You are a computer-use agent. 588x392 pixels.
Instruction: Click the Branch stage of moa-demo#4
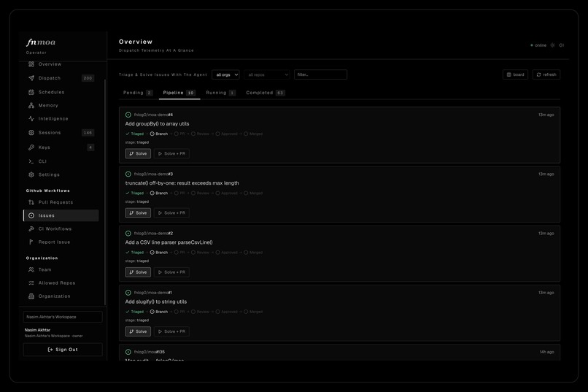(159, 134)
